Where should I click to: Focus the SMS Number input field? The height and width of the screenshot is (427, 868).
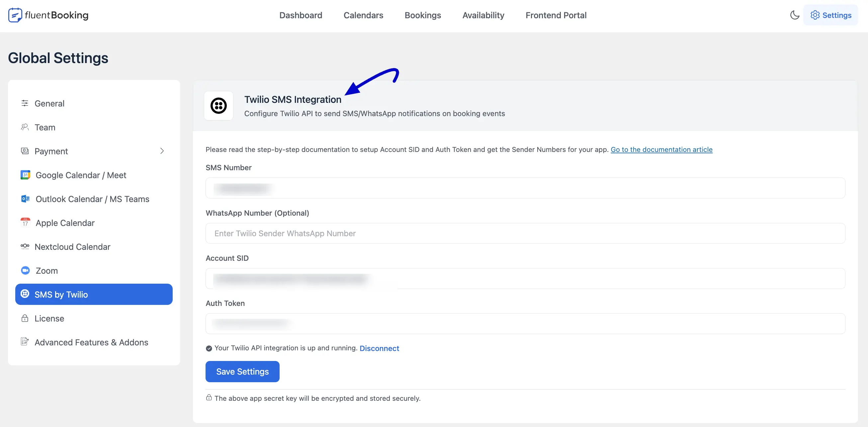pos(525,188)
